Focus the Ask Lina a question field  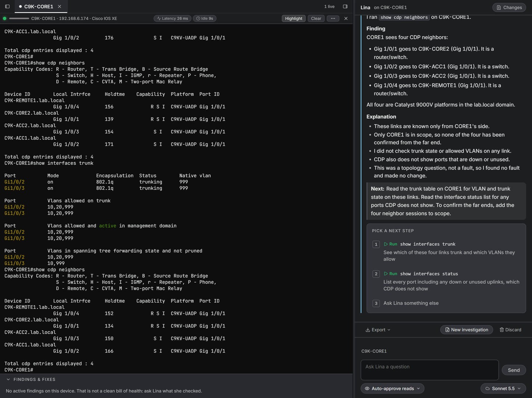tap(430, 370)
